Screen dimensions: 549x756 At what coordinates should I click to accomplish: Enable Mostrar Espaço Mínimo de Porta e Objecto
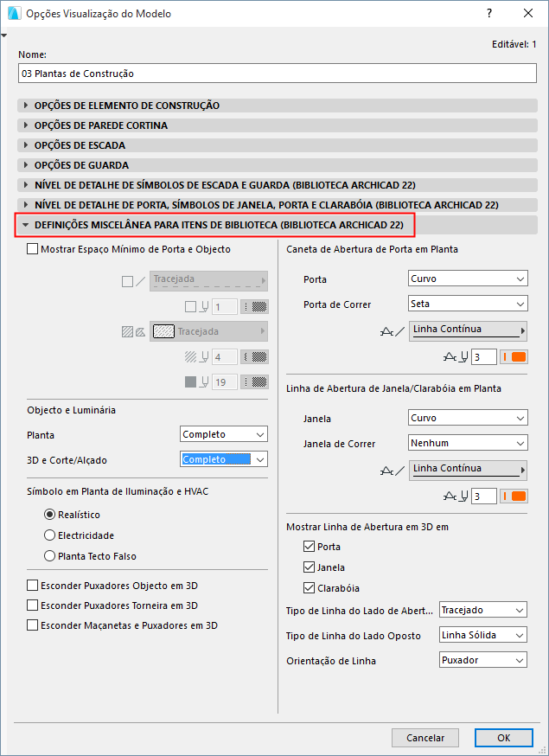click(x=32, y=249)
